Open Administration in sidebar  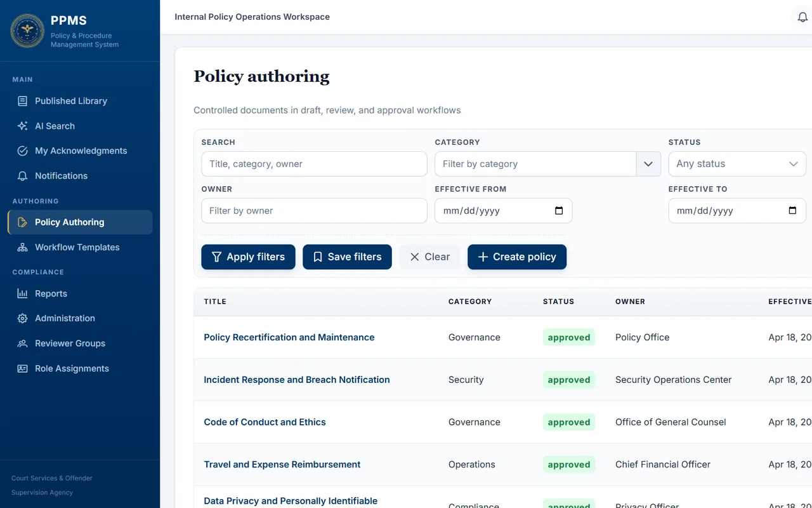(80, 318)
